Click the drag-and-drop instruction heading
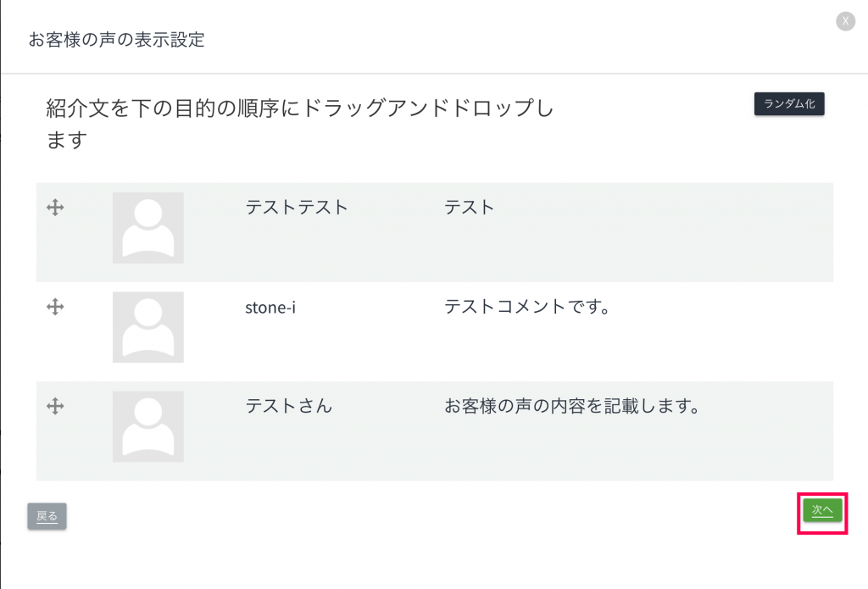This screenshot has height=589, width=868. (300, 124)
